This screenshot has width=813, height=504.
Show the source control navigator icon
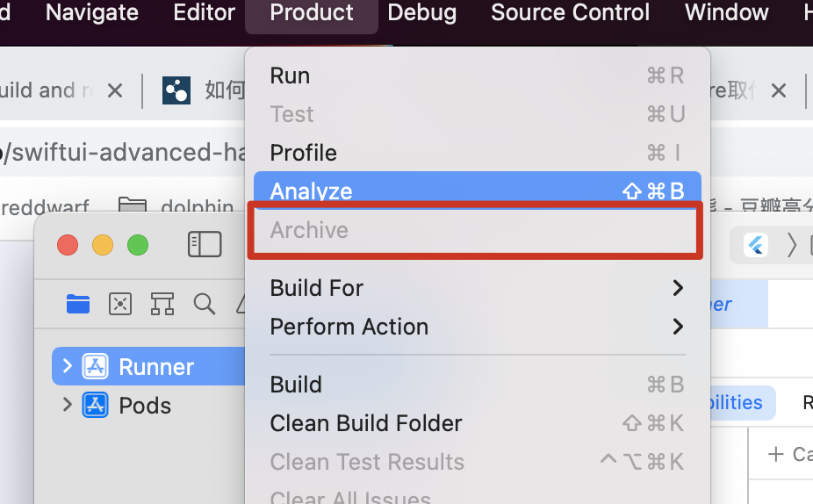pyautogui.click(x=120, y=304)
